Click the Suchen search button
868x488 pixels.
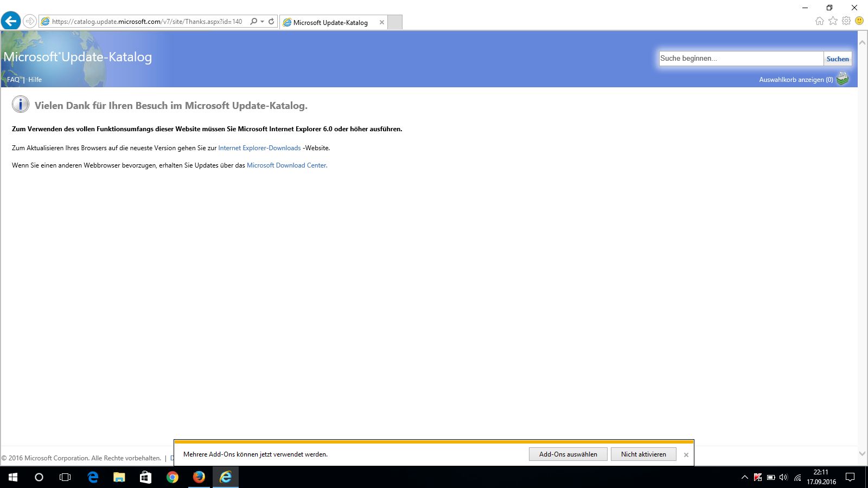(x=838, y=59)
